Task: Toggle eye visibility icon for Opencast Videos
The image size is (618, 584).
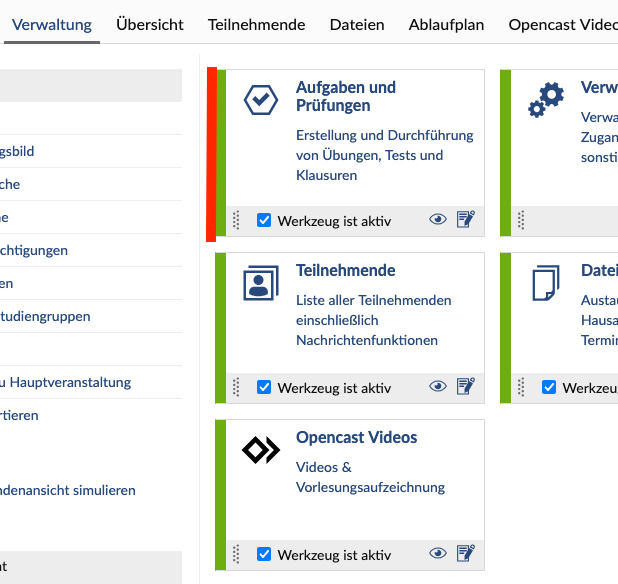Action: [438, 553]
